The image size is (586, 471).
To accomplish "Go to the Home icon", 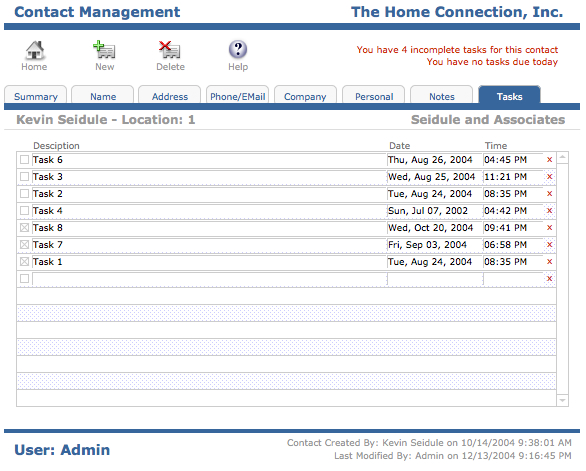I will [34, 50].
